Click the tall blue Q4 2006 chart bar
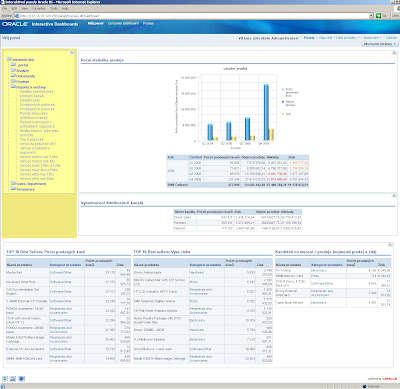Image resolution: width=400 pixels, height=389 pixels. pyautogui.click(x=266, y=112)
